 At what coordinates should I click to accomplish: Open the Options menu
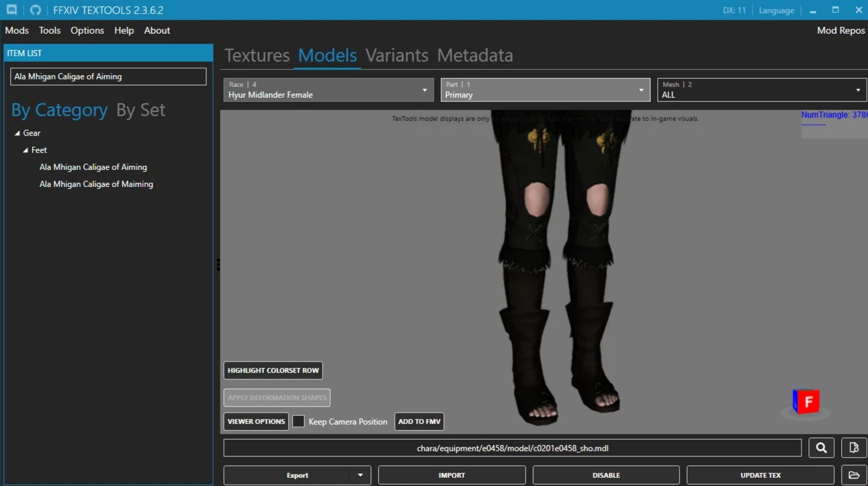coord(87,31)
